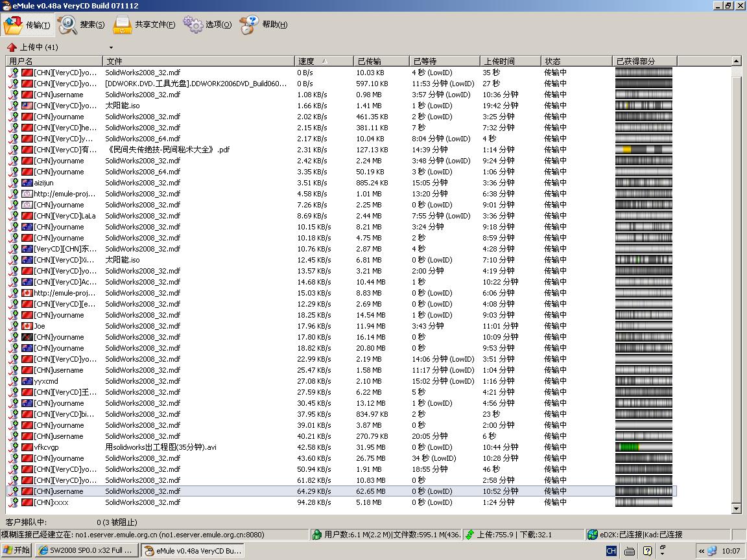The image size is (747, 560).
Task: Click the client icon in the Joe row
Action: click(14, 326)
